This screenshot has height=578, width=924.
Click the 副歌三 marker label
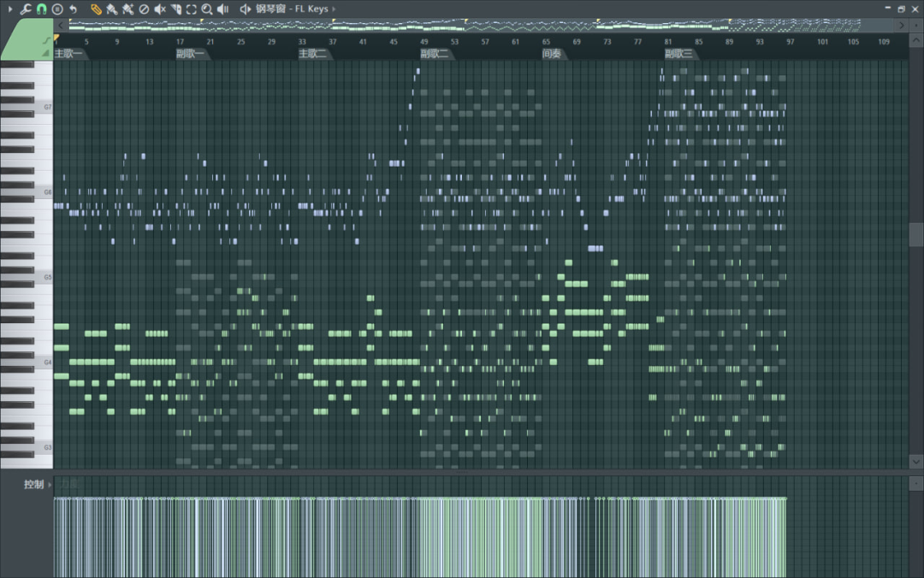[x=678, y=54]
